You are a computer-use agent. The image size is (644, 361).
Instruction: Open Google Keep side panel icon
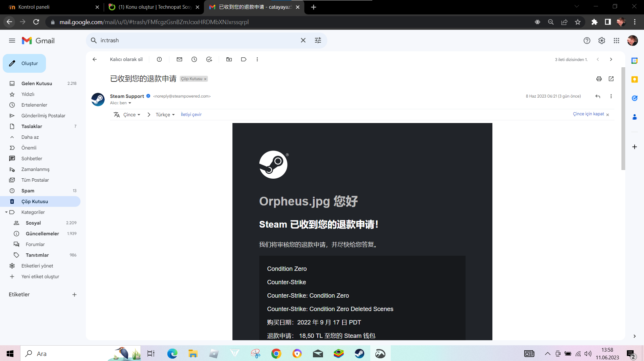coord(634,79)
